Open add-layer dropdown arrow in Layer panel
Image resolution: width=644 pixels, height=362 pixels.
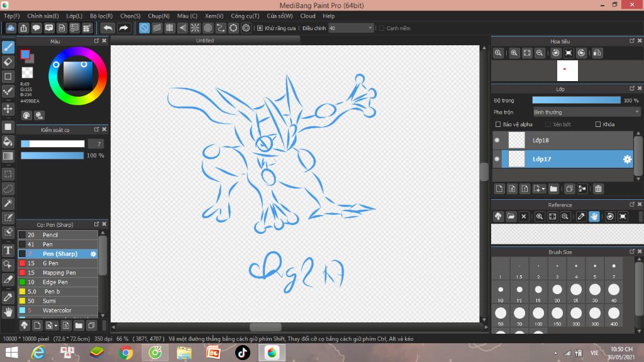543,189
